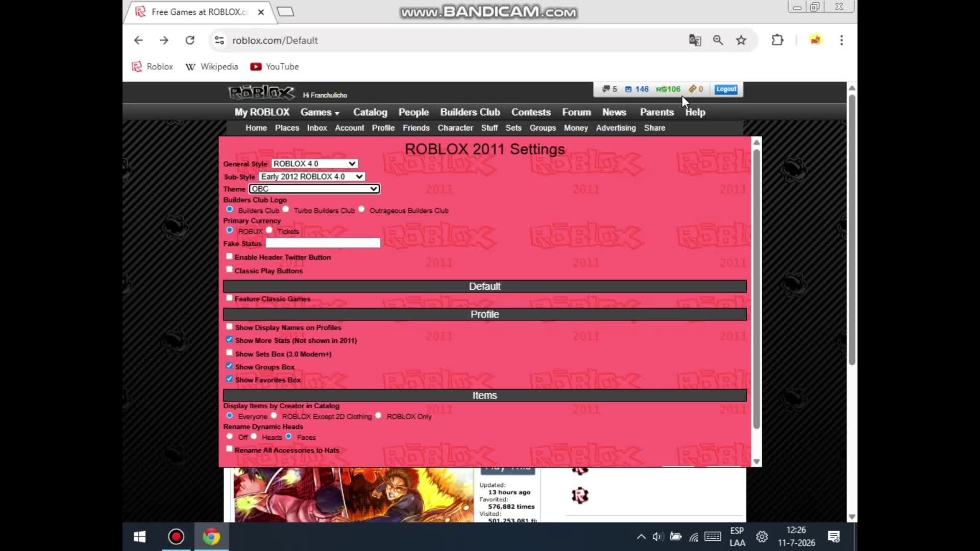Click the Logout button
Viewport: 980px width, 551px height.
point(726,89)
